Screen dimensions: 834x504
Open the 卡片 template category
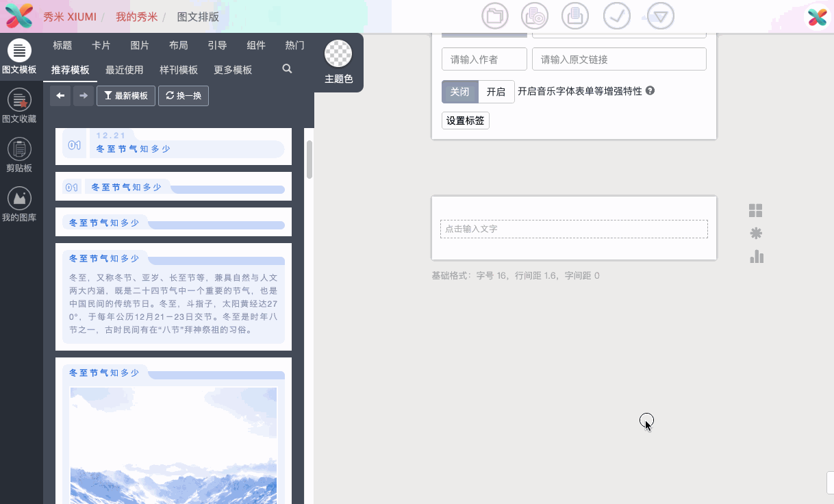(101, 45)
